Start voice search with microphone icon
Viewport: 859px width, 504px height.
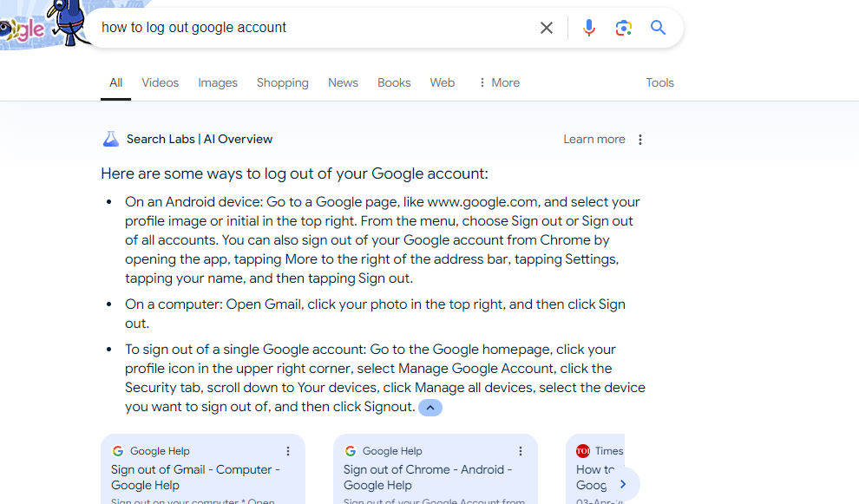pyautogui.click(x=589, y=28)
